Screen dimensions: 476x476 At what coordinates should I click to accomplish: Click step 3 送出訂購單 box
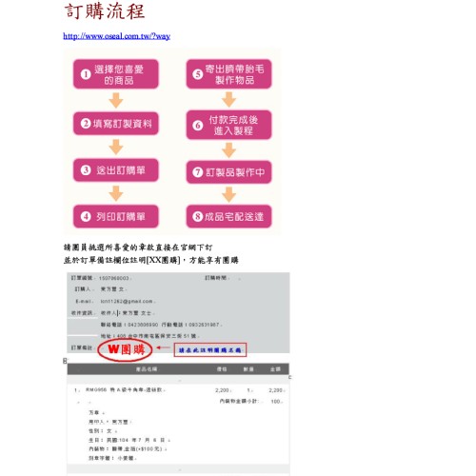(116, 170)
